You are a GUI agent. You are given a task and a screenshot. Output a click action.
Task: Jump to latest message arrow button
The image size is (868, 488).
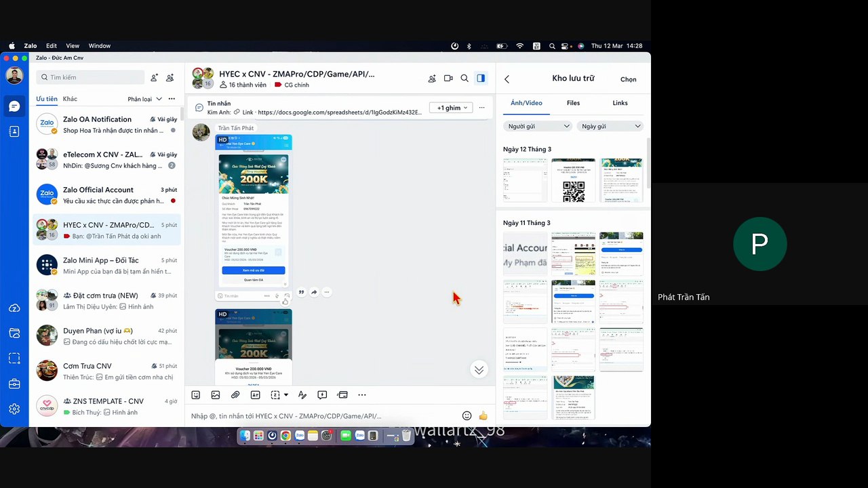[x=479, y=369]
